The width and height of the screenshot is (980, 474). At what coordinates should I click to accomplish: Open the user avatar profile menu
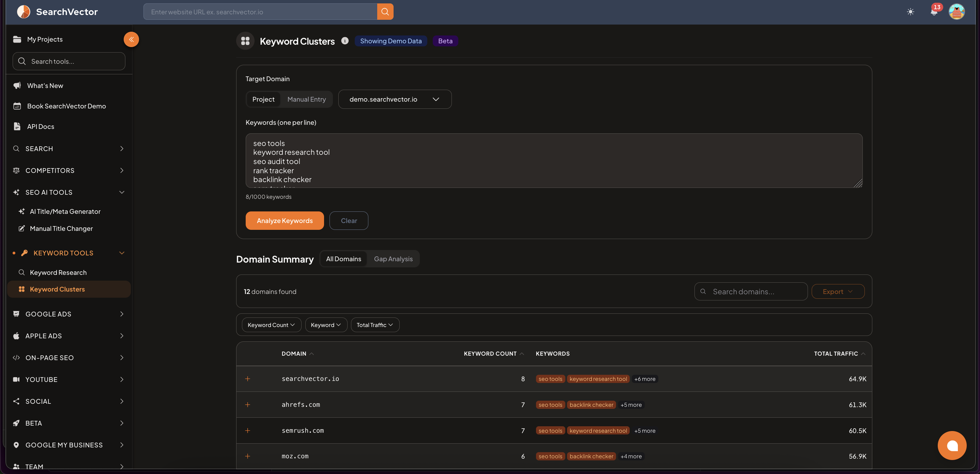[956, 12]
